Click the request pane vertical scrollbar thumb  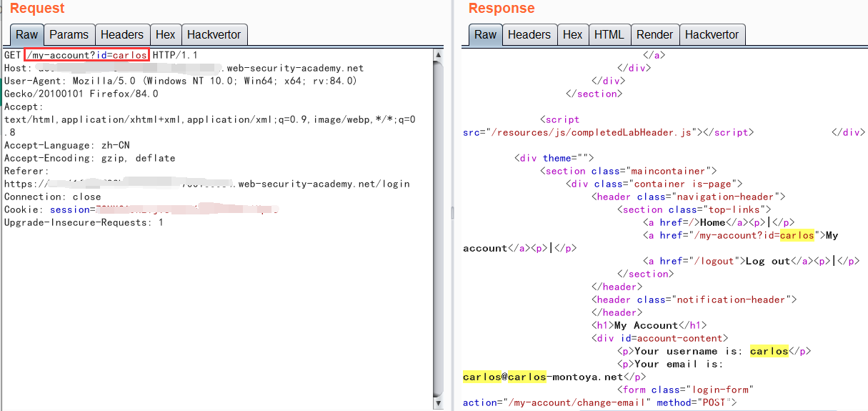pos(438,214)
